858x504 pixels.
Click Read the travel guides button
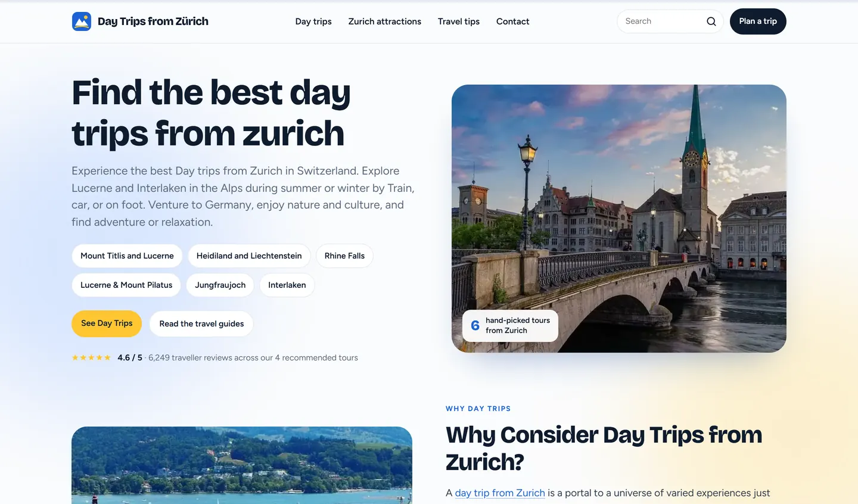(x=201, y=323)
